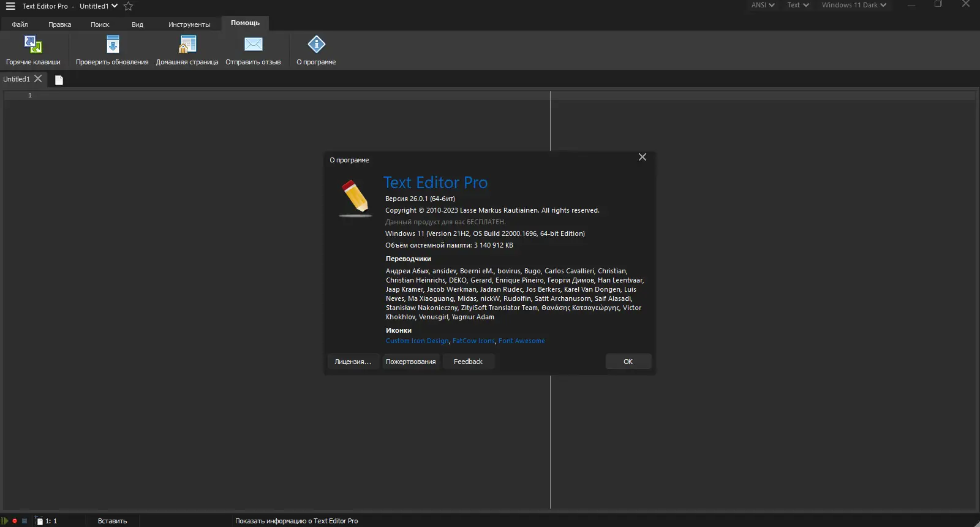This screenshot has width=980, height=527.
Task: Click macro play button in status bar
Action: [6, 521]
